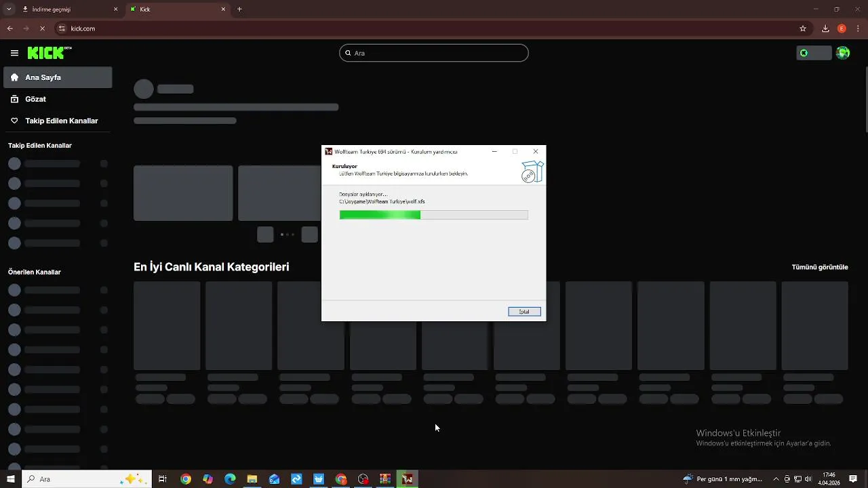Open the taskbar clock and date
Image resolution: width=868 pixels, height=488 pixels.
click(829, 479)
